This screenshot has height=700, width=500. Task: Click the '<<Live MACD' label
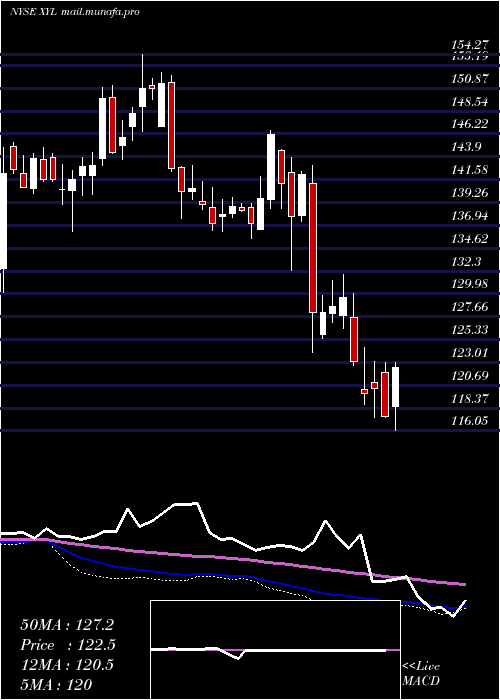pos(421,674)
